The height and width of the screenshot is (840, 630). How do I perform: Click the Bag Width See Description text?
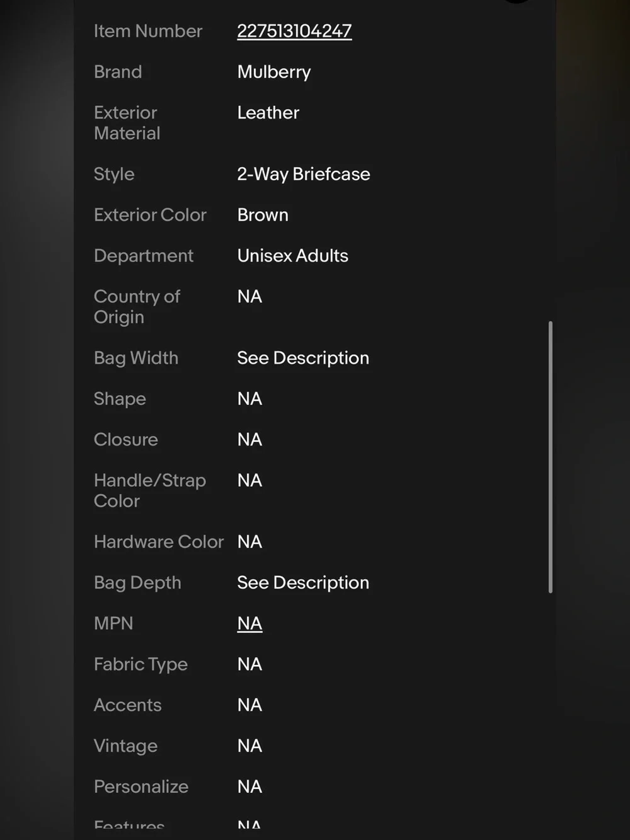tap(303, 358)
